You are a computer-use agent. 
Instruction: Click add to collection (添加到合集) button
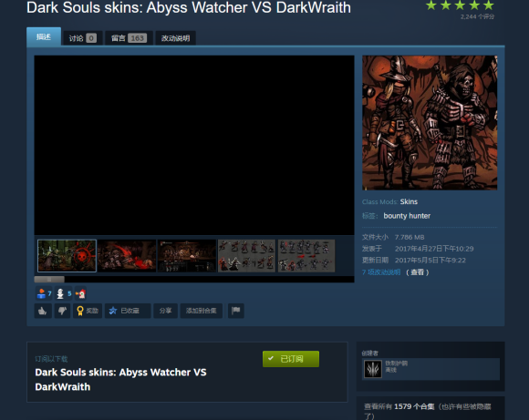201,311
